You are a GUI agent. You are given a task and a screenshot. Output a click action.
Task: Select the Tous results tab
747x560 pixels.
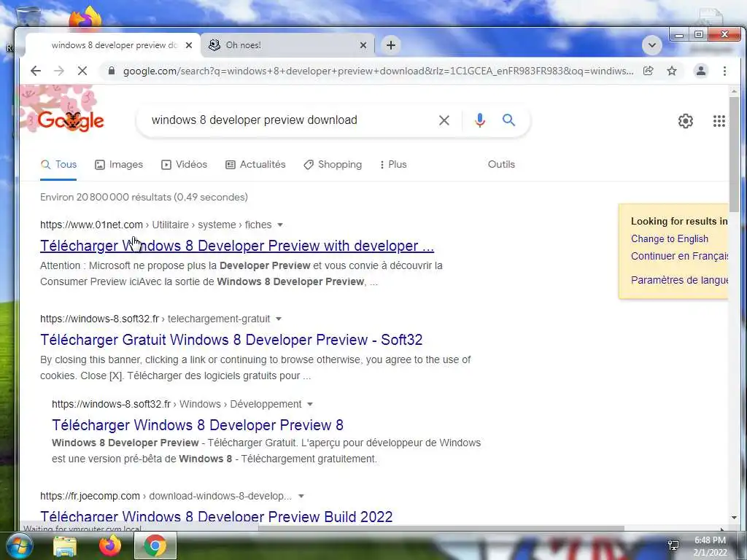click(58, 165)
